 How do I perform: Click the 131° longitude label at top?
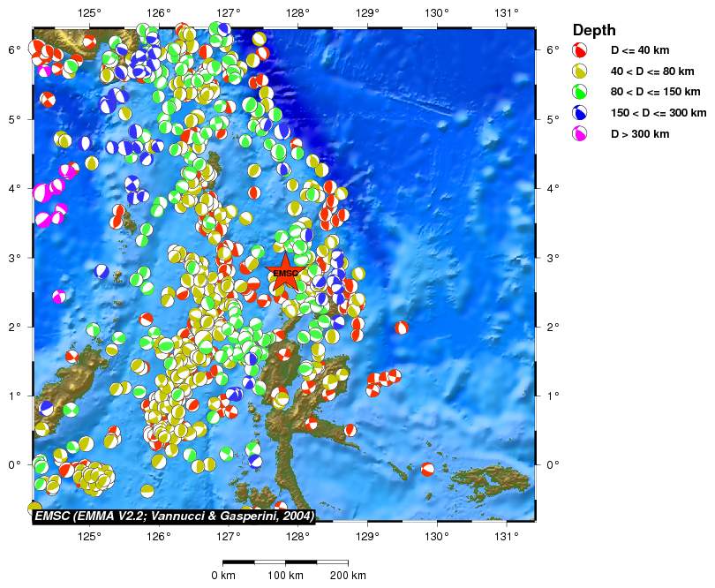click(x=506, y=12)
